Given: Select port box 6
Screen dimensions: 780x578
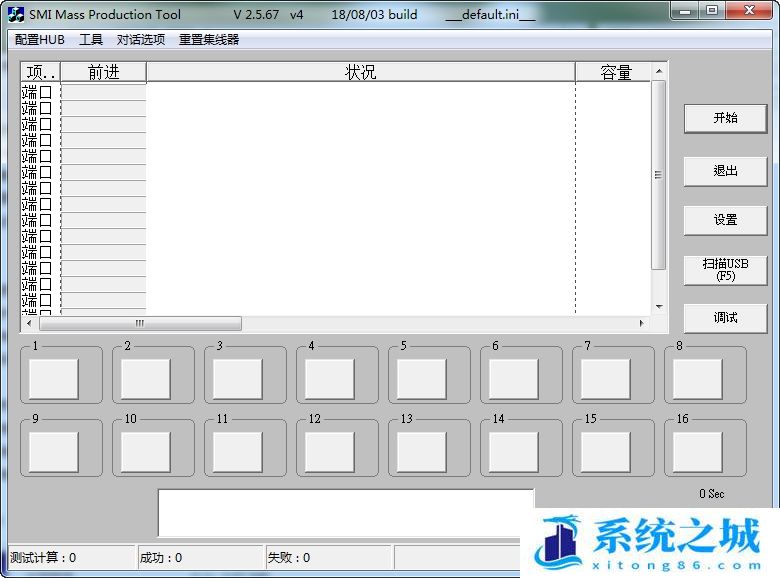Looking at the screenshot, I should pos(513,379).
